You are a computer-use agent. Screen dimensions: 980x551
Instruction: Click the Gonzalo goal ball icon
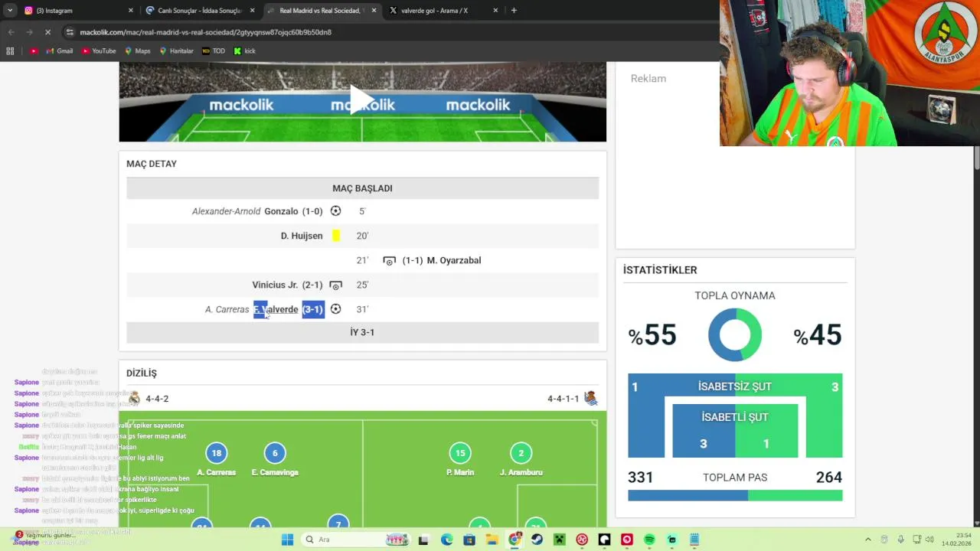click(335, 211)
